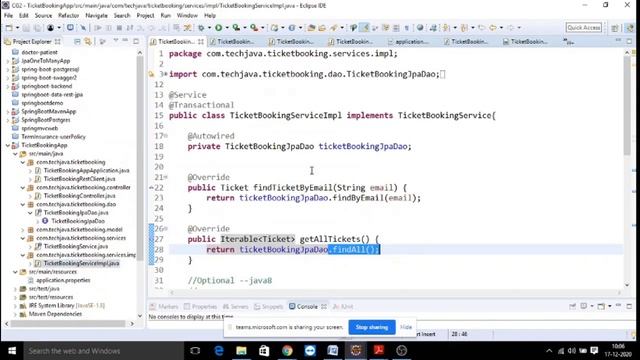Open File Explorer from the taskbar
The height and width of the screenshot is (360, 640).
click(x=241, y=351)
